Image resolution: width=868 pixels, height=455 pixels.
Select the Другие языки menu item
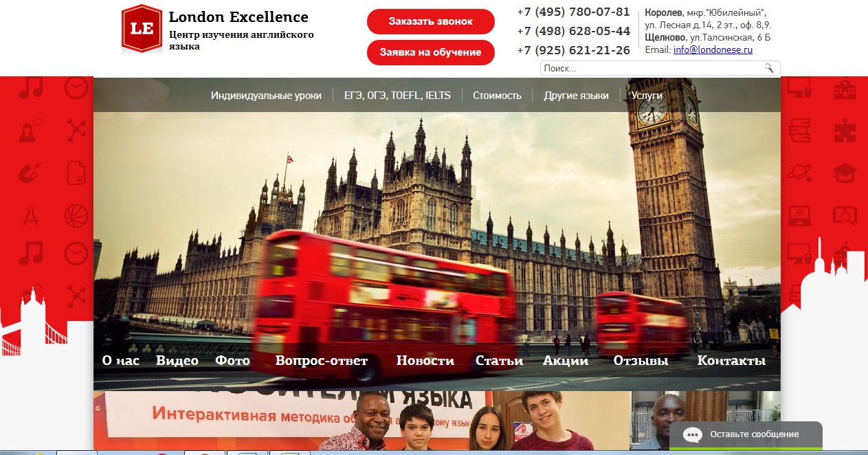click(576, 96)
